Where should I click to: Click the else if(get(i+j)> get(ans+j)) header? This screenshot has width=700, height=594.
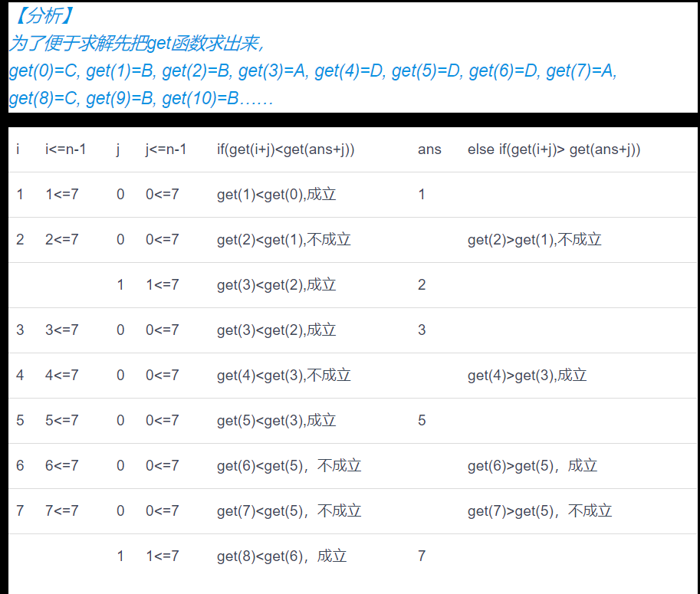pyautogui.click(x=557, y=149)
